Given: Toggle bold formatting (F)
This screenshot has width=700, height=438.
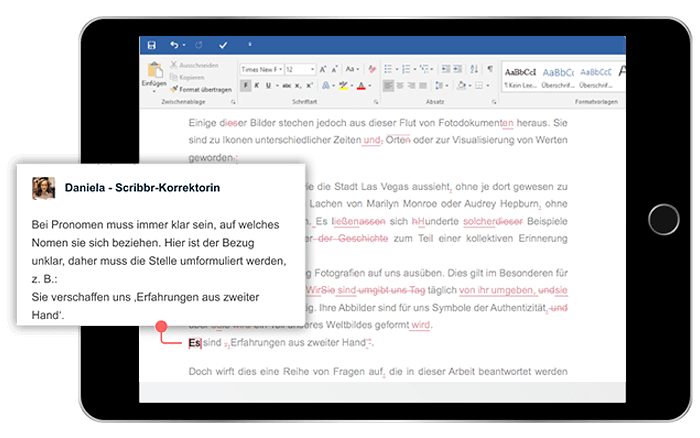Looking at the screenshot, I should point(245,86).
